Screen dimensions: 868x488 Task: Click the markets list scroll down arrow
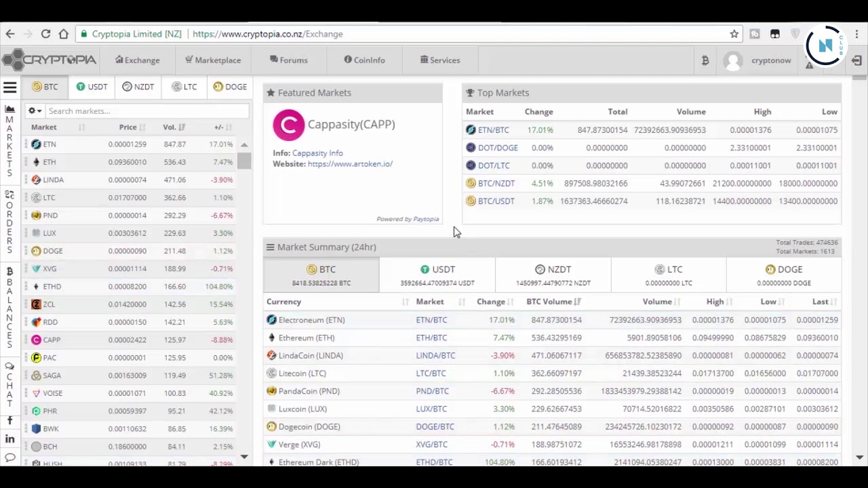(244, 457)
